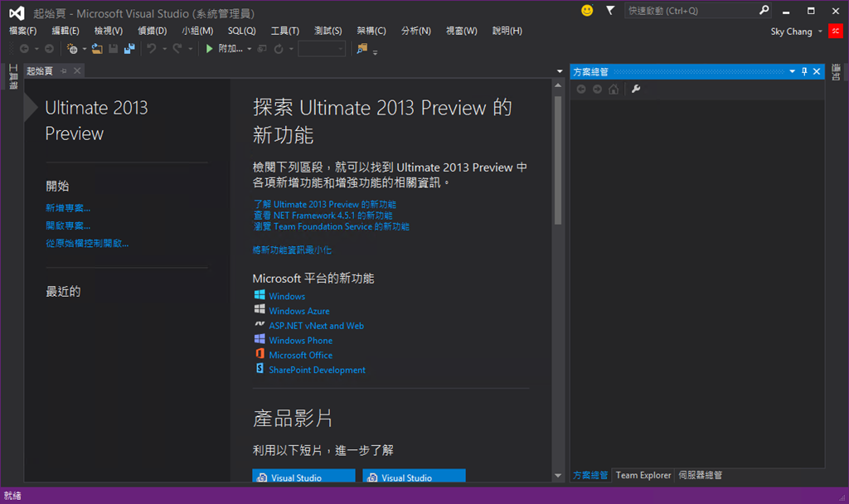Open the empty toolbar combo box
The height and width of the screenshot is (504, 849).
coord(322,49)
